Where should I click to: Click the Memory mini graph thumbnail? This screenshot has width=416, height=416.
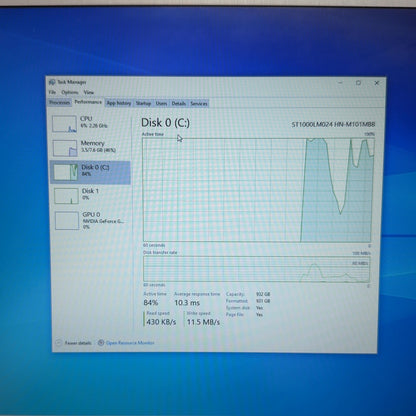(x=65, y=148)
